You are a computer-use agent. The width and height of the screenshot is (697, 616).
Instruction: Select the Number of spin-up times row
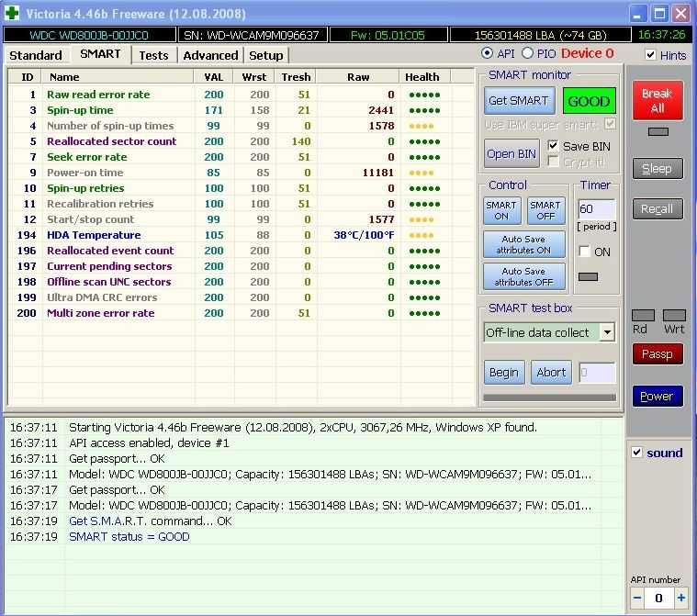point(242,126)
